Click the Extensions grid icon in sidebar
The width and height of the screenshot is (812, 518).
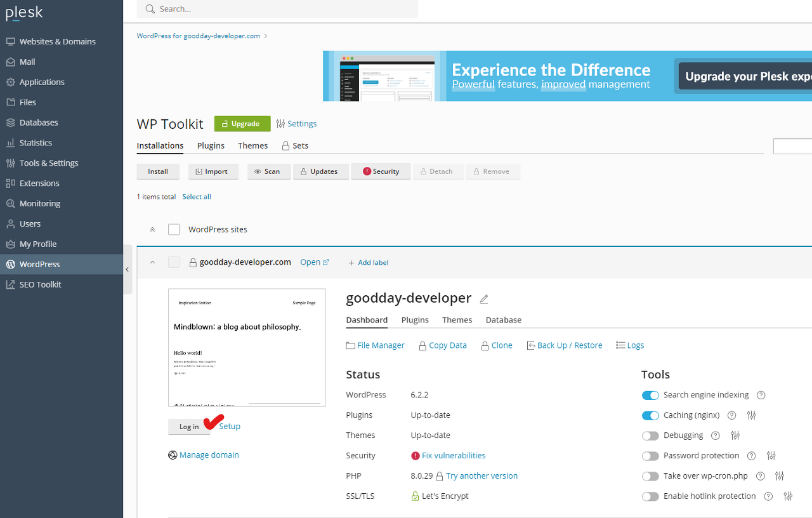(10, 183)
